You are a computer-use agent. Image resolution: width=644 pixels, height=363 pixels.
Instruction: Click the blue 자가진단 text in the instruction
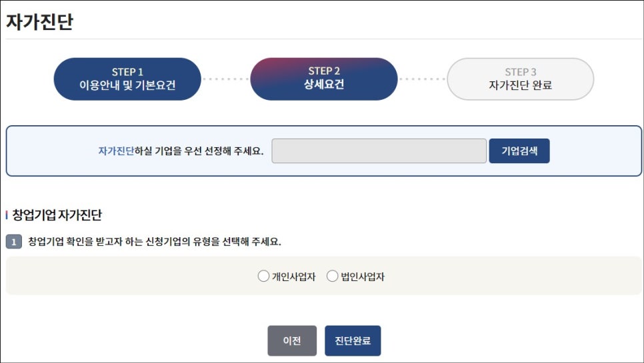(x=116, y=151)
